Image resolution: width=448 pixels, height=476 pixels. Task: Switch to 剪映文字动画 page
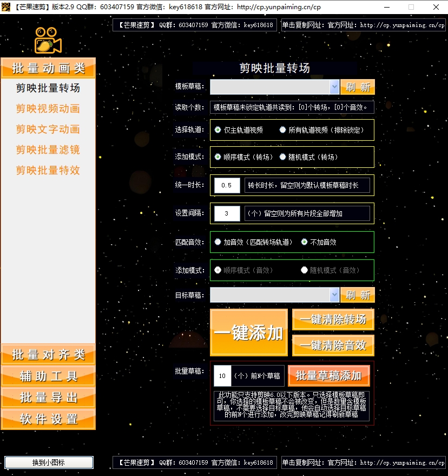(x=48, y=129)
